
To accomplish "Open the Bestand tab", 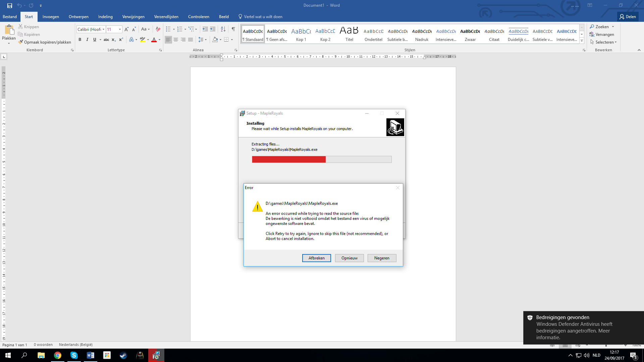I will click(x=10, y=17).
